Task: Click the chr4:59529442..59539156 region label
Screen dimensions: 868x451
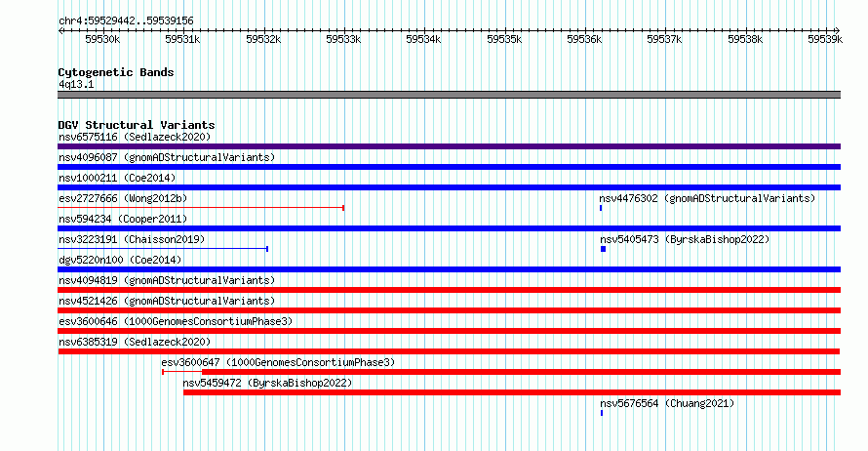Action: (x=126, y=21)
